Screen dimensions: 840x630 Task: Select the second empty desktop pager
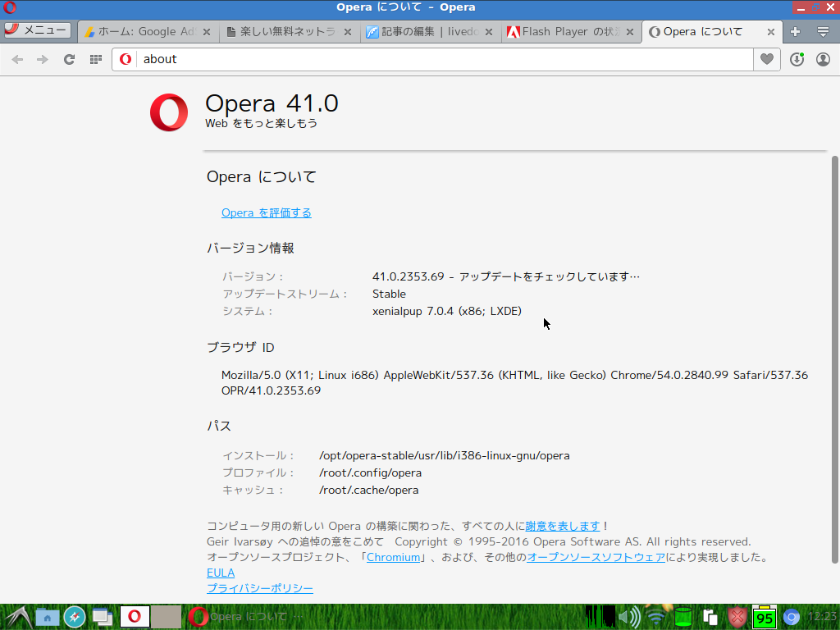pyautogui.click(x=166, y=617)
